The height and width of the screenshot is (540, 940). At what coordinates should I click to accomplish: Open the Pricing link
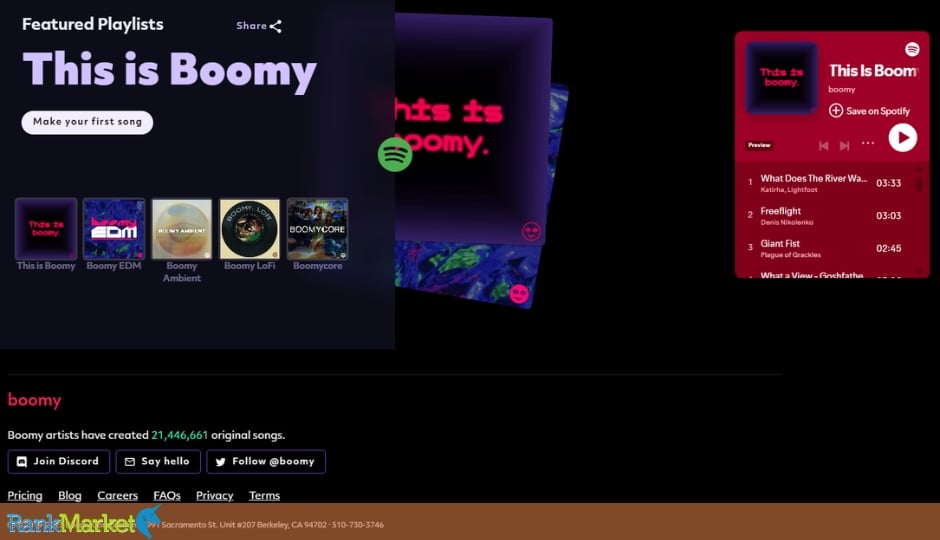coord(25,496)
